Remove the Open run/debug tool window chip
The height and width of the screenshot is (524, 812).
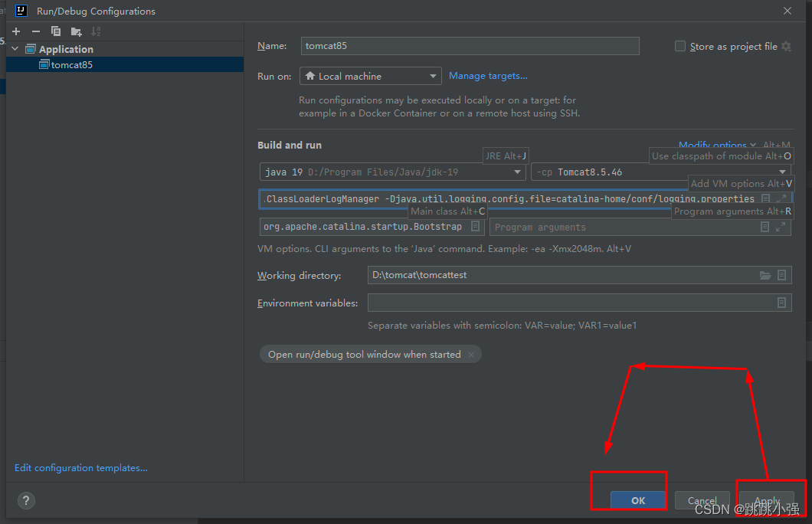pyautogui.click(x=471, y=355)
